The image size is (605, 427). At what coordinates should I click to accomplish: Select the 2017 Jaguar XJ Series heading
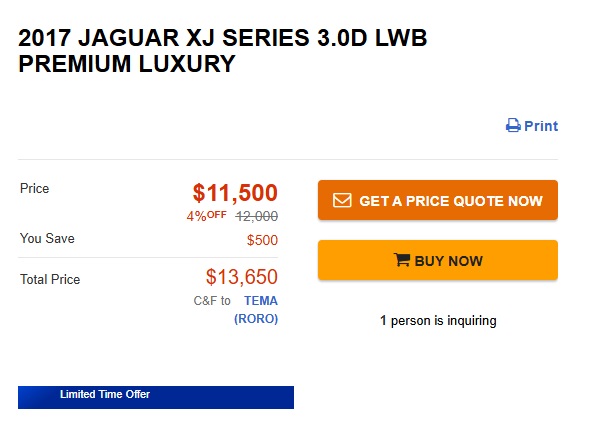[x=230, y=52]
